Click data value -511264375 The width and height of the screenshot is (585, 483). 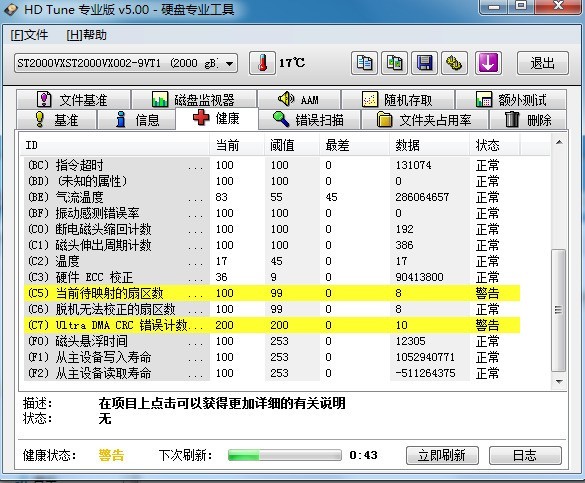[x=425, y=373]
